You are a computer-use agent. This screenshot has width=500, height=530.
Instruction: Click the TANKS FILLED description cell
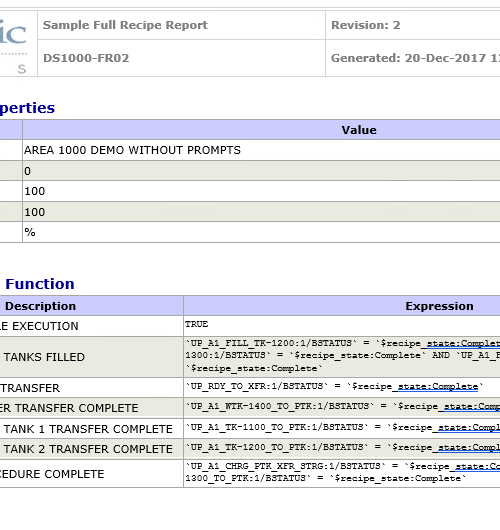(91, 357)
